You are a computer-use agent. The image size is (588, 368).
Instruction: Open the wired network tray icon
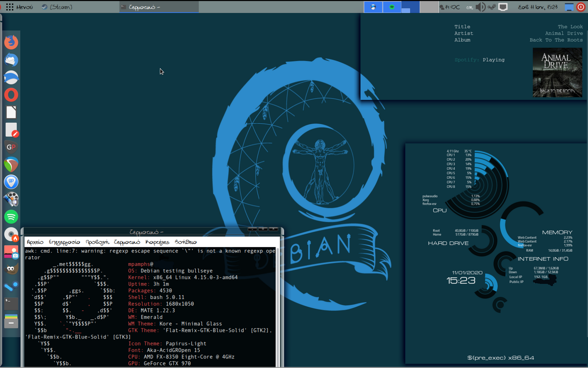tap(503, 7)
